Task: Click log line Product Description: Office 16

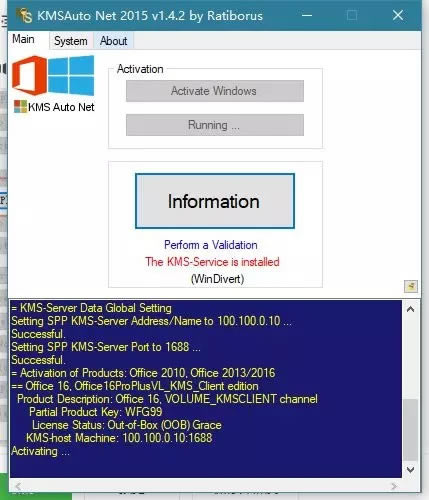Action: [167, 399]
